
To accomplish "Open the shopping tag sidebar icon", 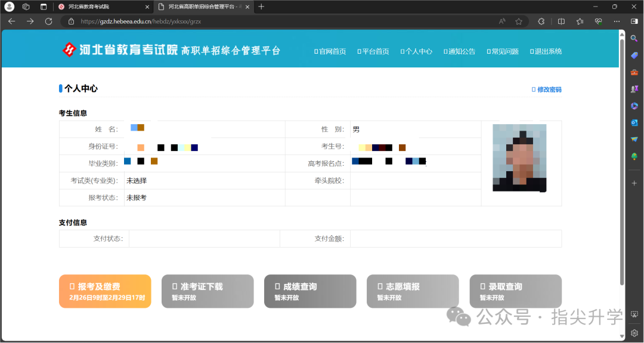I will click(x=634, y=55).
